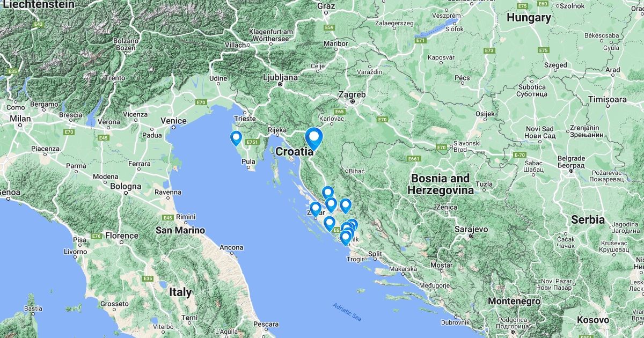The width and height of the screenshot is (644, 338).
Task: Open the pin covering the Zadar label
Action: 316,209
